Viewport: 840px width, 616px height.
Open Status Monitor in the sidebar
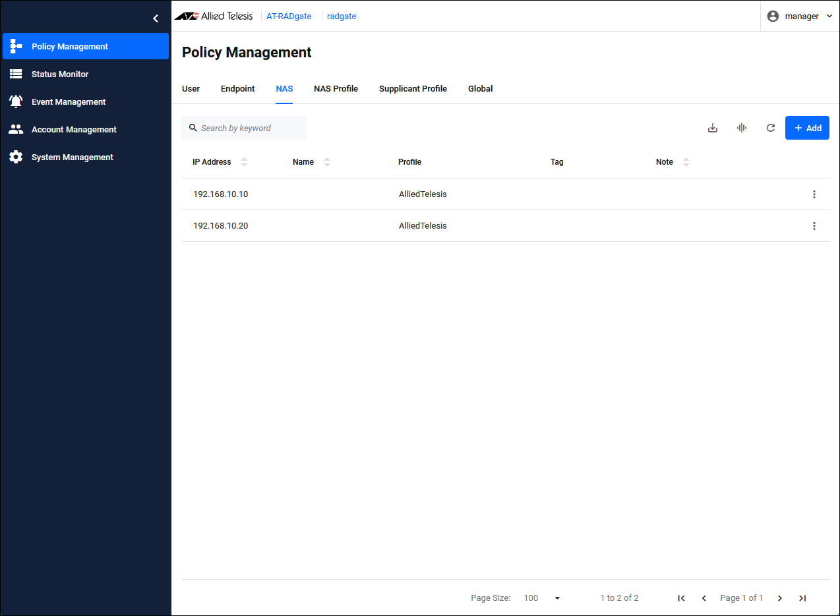point(60,74)
